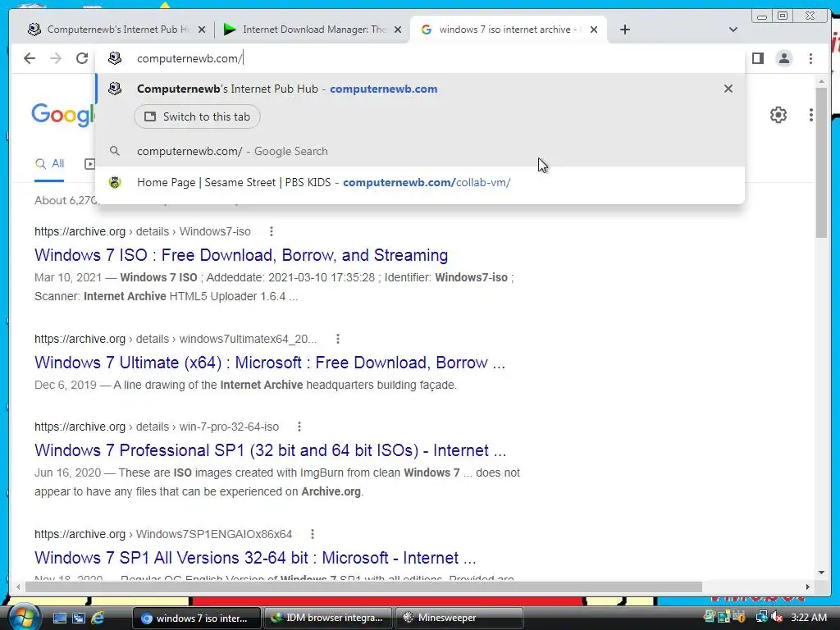
Task: Open Chrome's three-dot menu
Action: pyautogui.click(x=810, y=58)
